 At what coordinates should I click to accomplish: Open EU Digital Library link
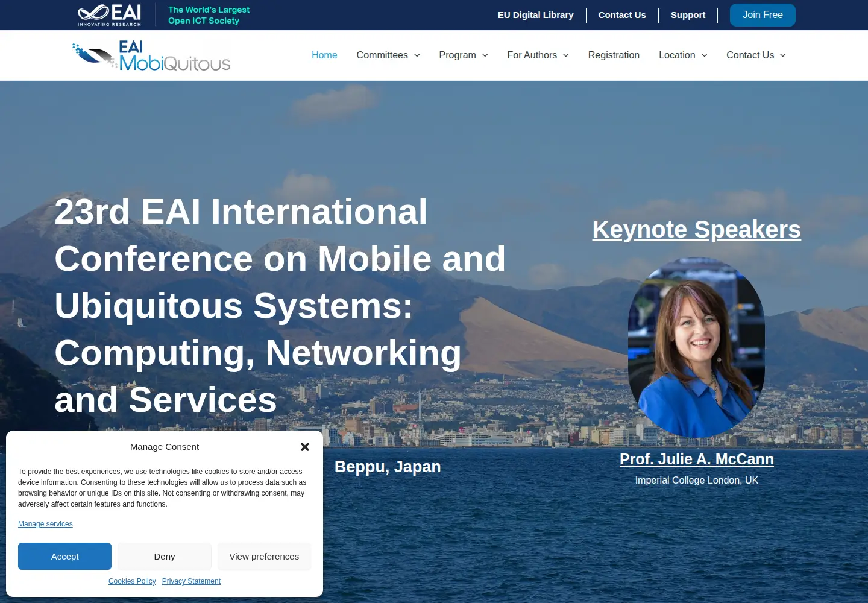click(536, 15)
